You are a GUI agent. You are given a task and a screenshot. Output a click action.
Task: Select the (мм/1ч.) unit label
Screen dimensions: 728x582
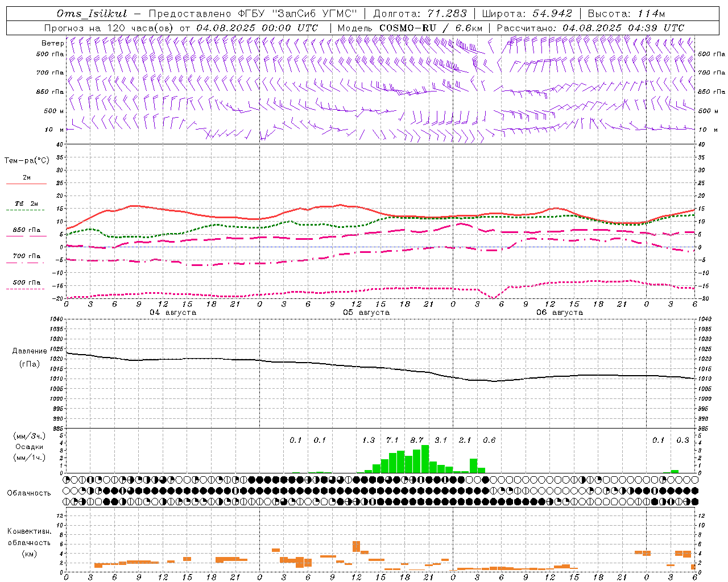click(30, 458)
